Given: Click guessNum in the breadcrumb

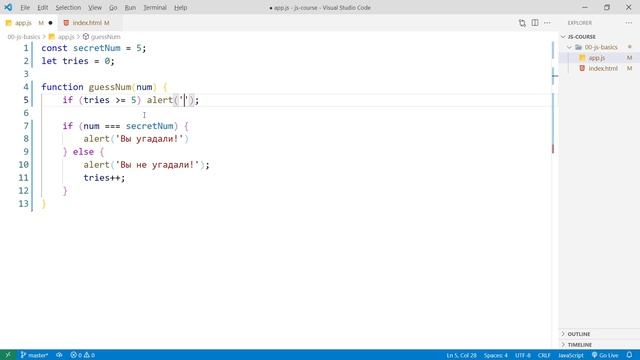Looking at the screenshot, I should click(x=105, y=37).
